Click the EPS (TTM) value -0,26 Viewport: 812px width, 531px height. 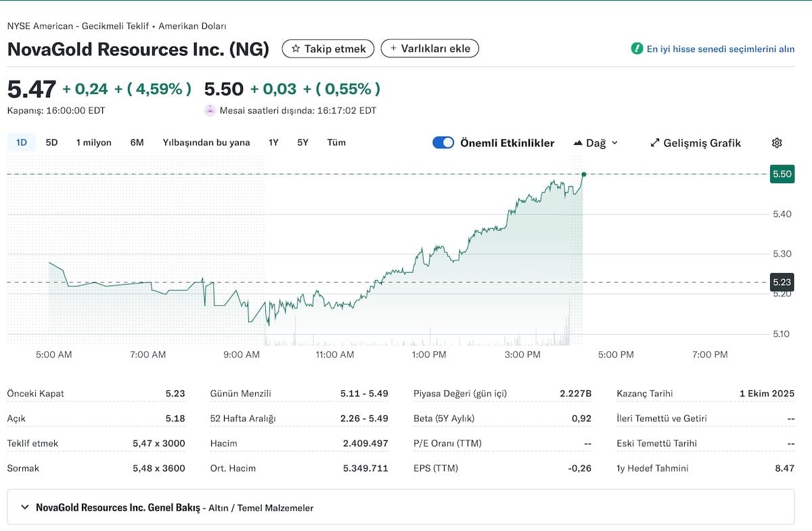(580, 468)
